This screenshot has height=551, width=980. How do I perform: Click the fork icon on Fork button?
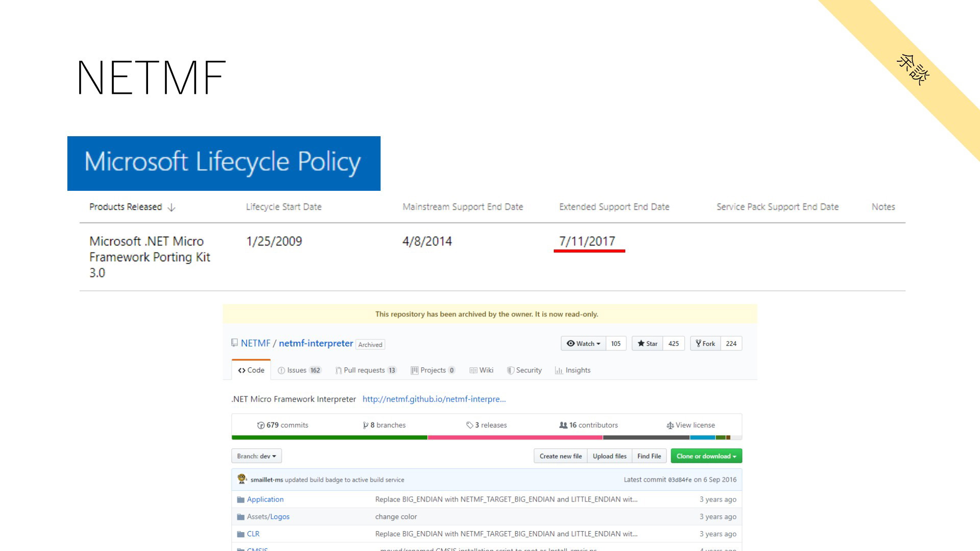(698, 343)
